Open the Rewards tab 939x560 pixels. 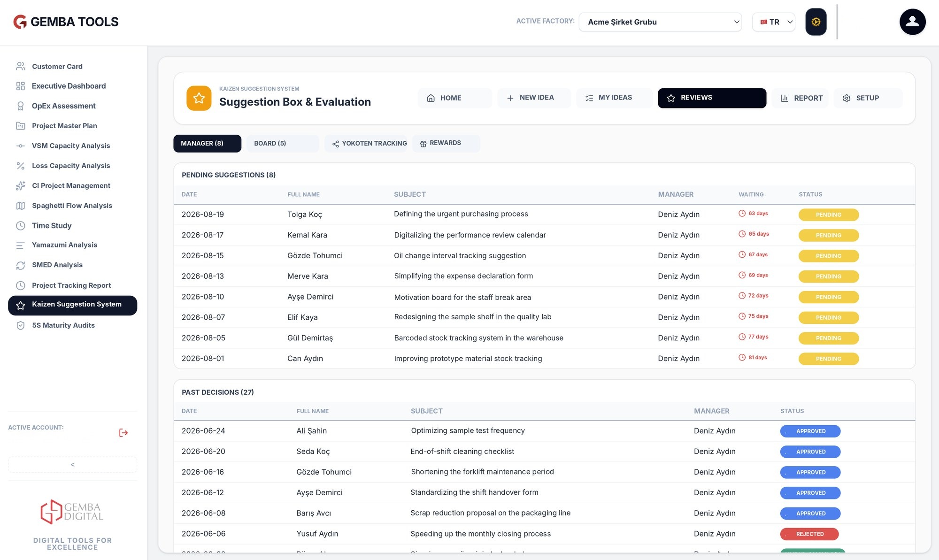[x=446, y=144]
